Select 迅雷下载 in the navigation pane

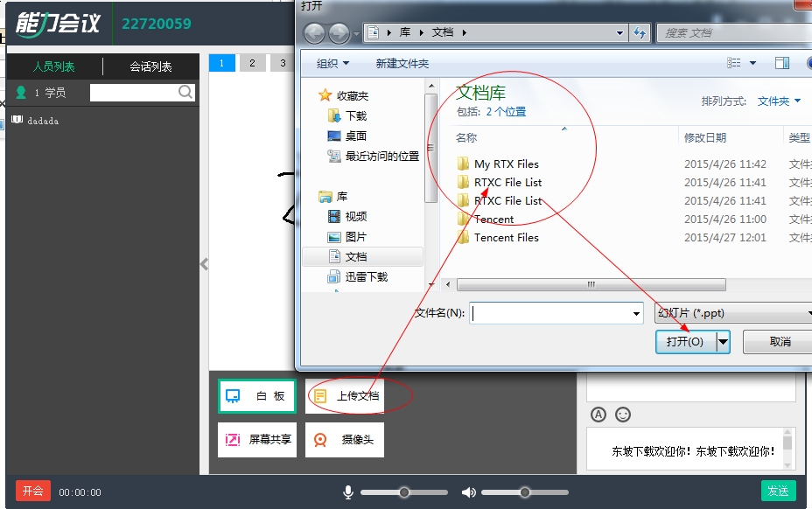point(358,277)
